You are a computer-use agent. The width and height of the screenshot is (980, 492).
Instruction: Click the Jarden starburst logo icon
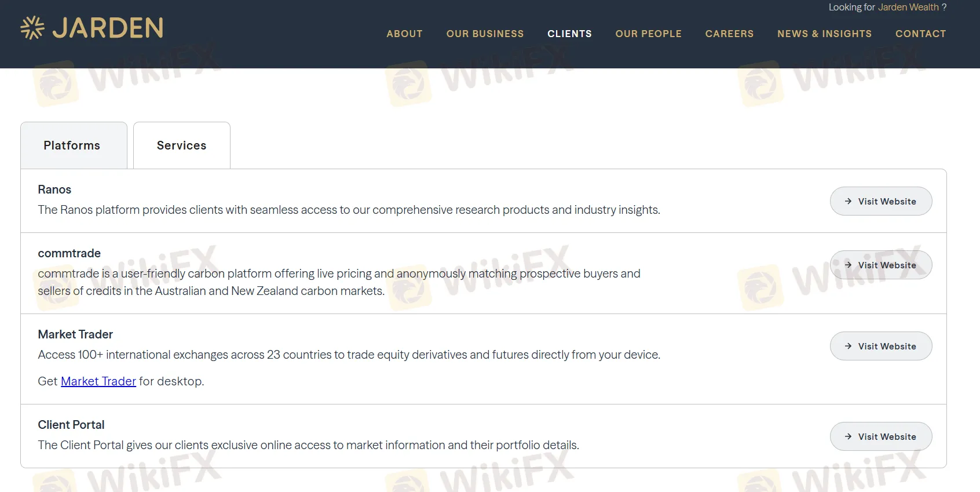32,28
